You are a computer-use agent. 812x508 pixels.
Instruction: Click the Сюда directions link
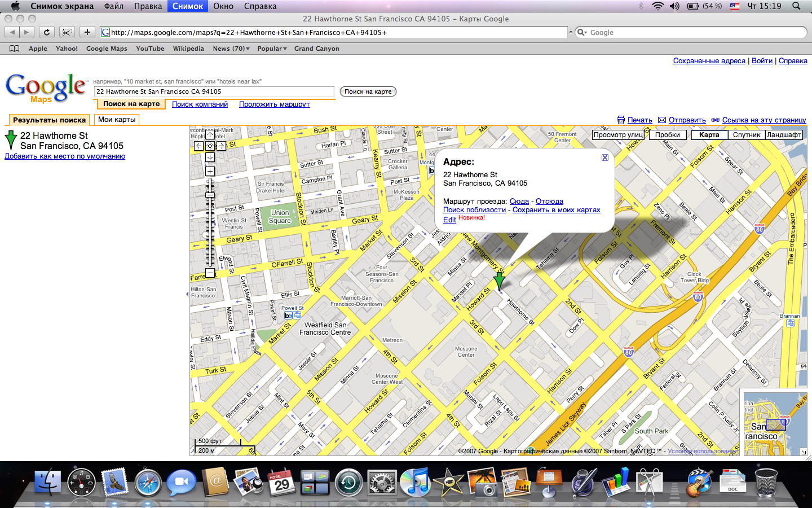point(519,202)
